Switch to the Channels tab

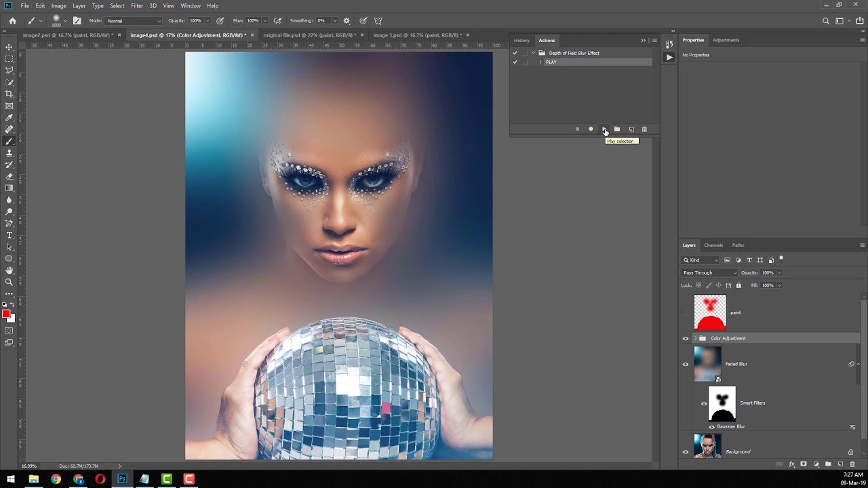pyautogui.click(x=713, y=245)
